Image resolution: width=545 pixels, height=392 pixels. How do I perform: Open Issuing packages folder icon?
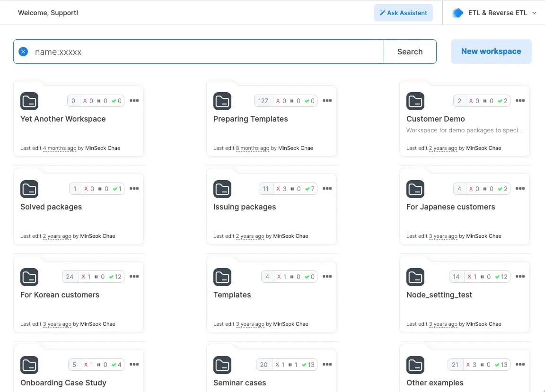[x=222, y=189]
